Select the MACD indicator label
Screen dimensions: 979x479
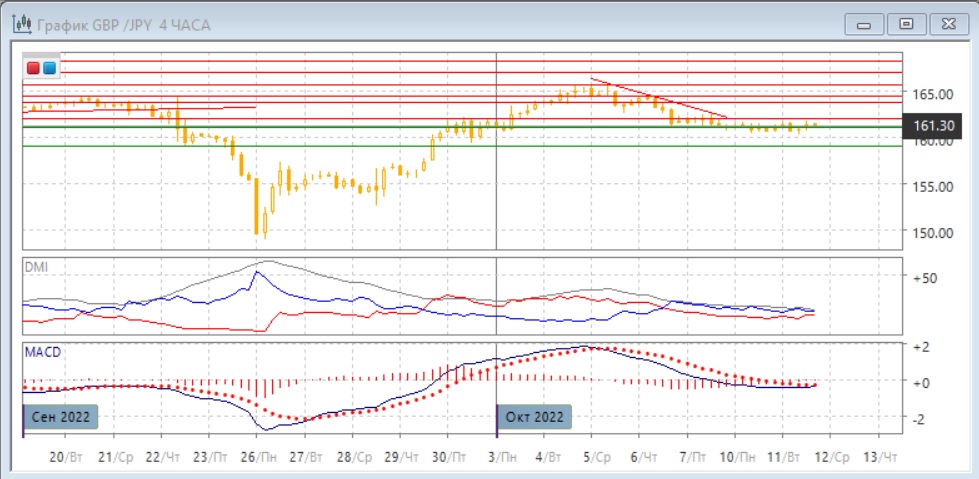click(x=43, y=352)
